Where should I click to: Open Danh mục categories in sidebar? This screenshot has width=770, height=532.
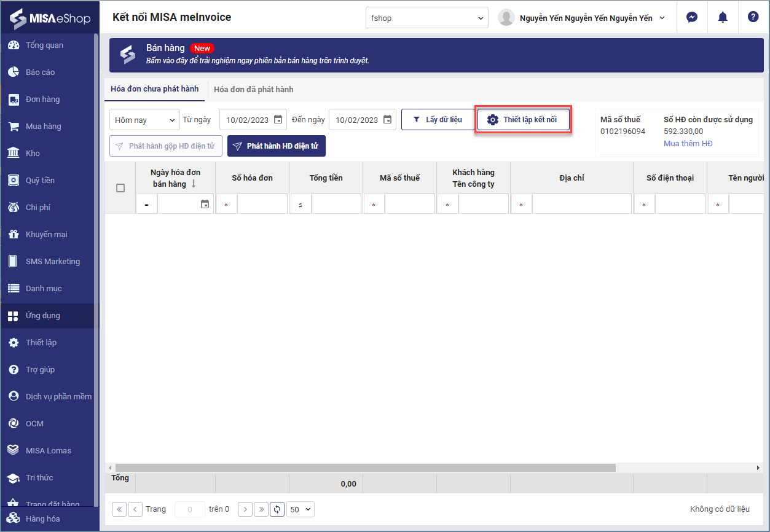pos(47,289)
